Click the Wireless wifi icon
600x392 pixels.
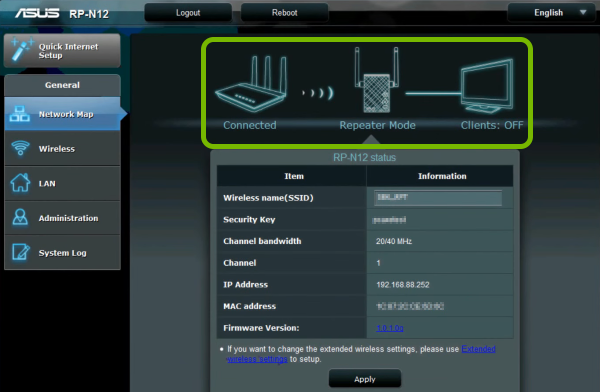(20, 148)
